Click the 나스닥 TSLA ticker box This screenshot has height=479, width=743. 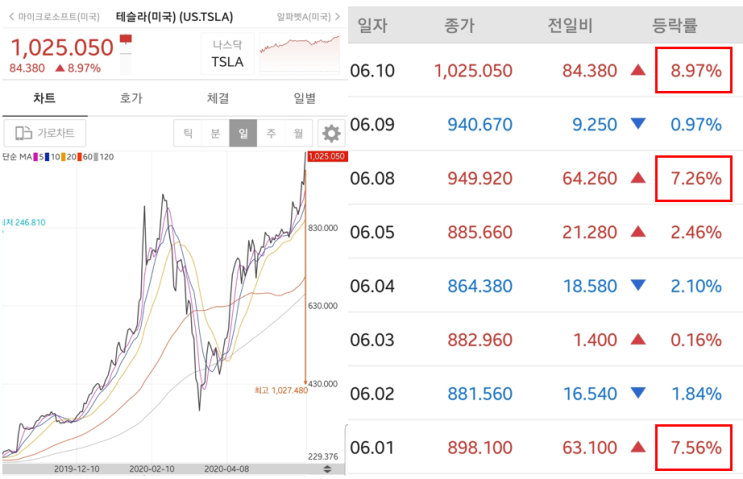227,54
